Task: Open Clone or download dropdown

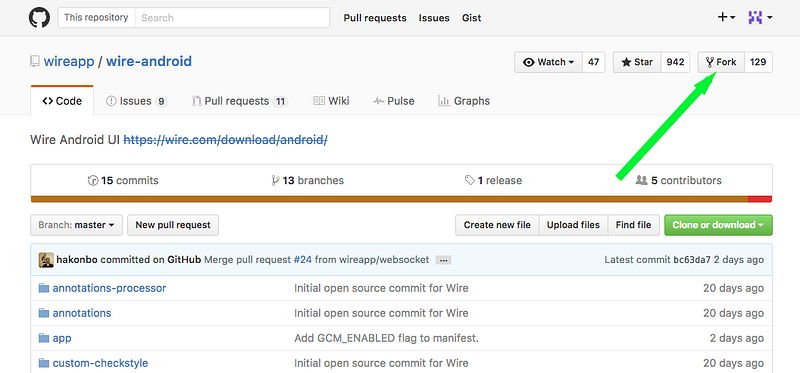Action: [718, 225]
